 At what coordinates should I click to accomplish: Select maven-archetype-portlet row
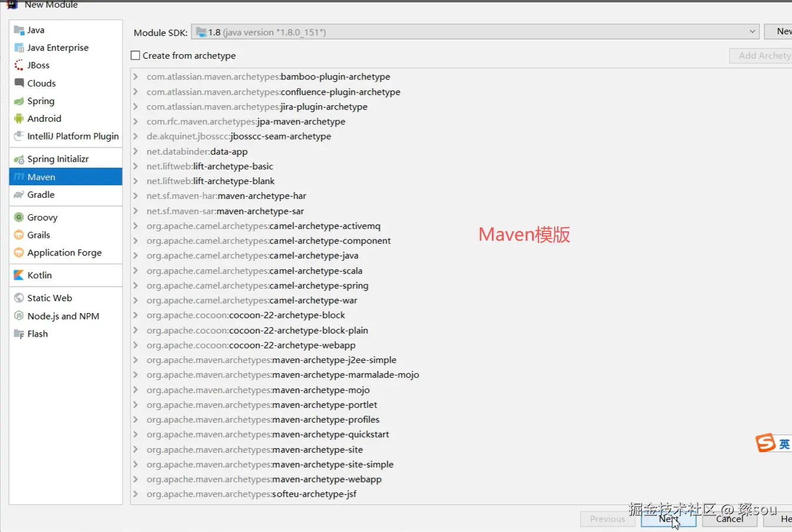[x=461, y=404]
